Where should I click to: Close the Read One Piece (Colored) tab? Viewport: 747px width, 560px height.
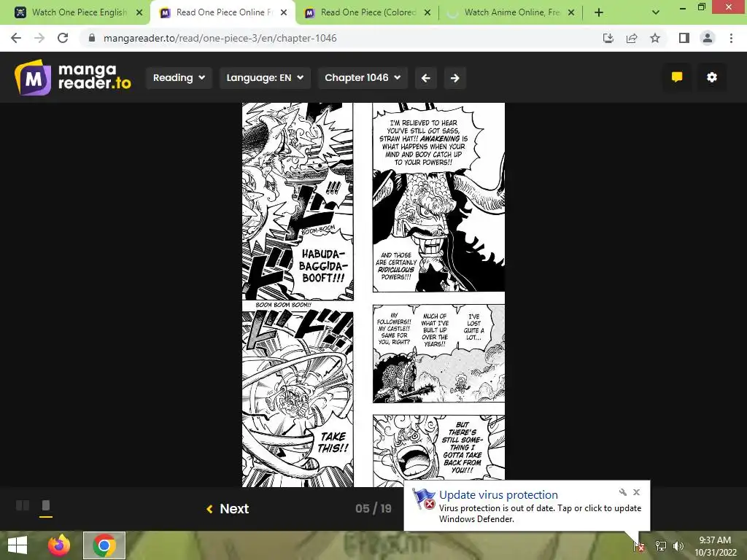pyautogui.click(x=427, y=12)
